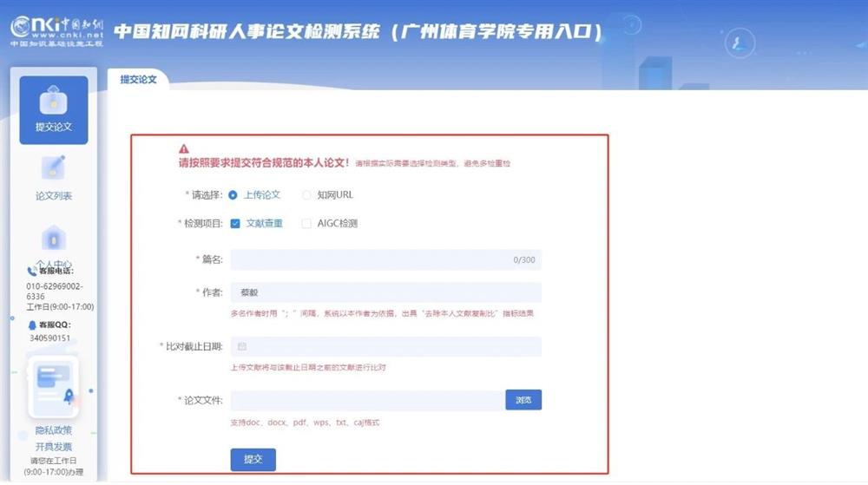Click the header title 中国知网科研人事论文检测系统

coord(247,31)
